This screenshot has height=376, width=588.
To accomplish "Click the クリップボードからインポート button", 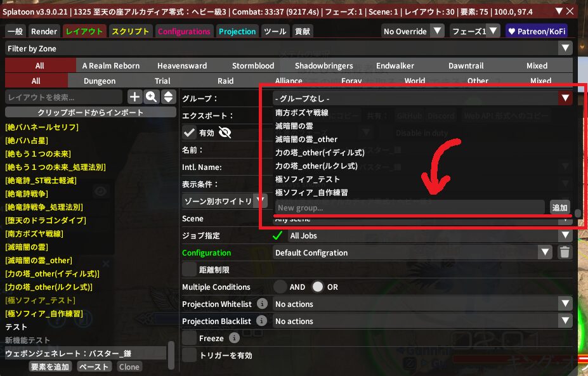I will (x=91, y=112).
